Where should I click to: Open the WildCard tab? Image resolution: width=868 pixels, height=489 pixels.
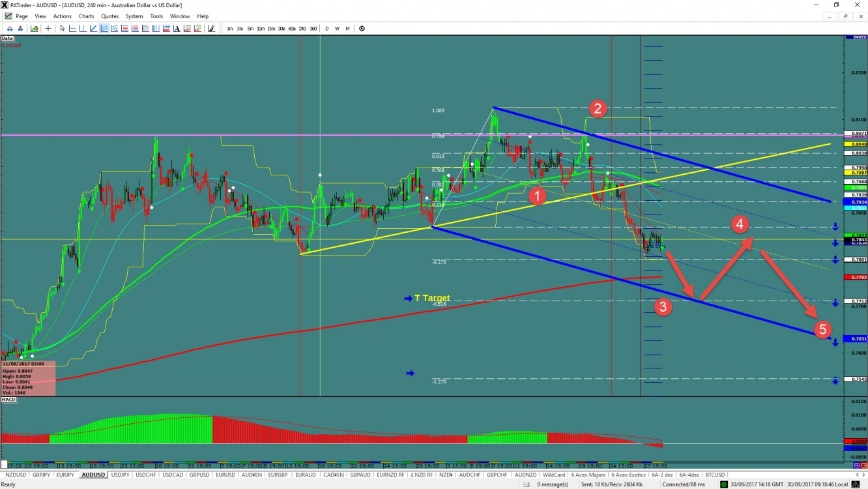pos(554,475)
